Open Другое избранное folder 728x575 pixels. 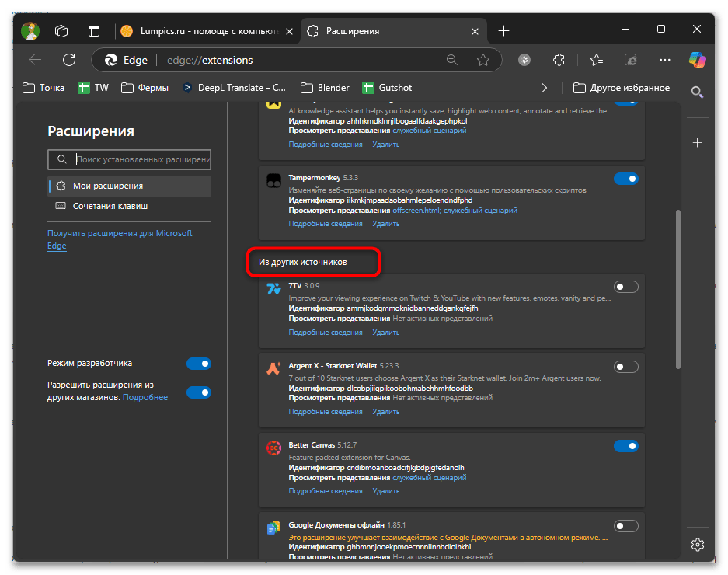[x=622, y=88]
